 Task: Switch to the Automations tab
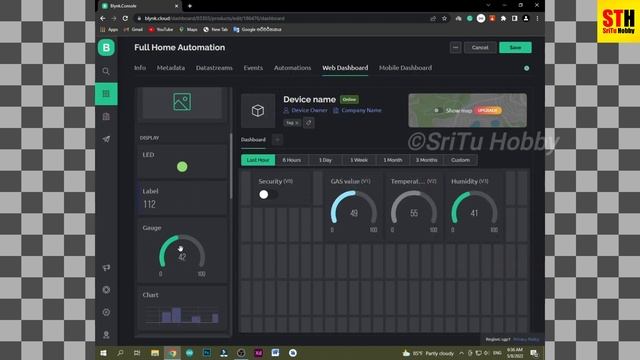click(x=293, y=68)
